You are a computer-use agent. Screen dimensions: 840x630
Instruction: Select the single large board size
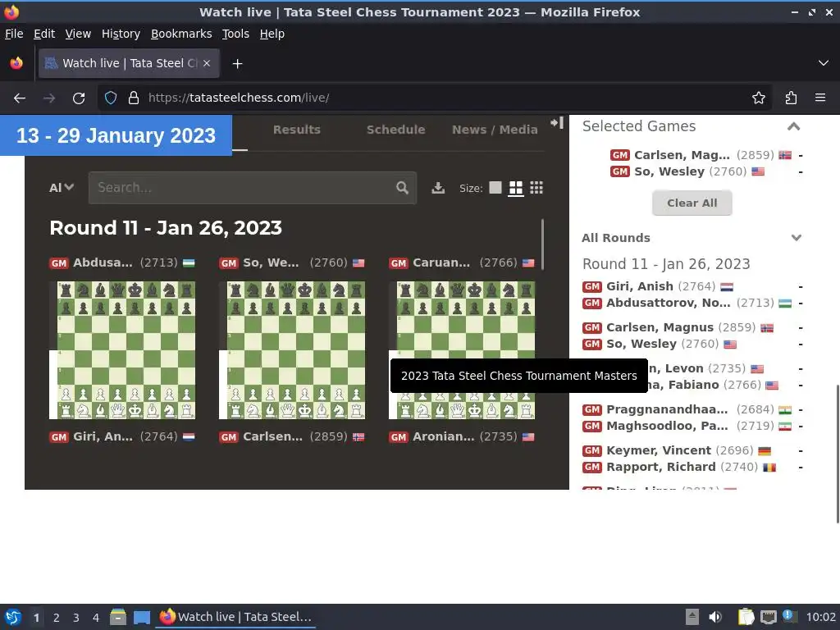495,188
